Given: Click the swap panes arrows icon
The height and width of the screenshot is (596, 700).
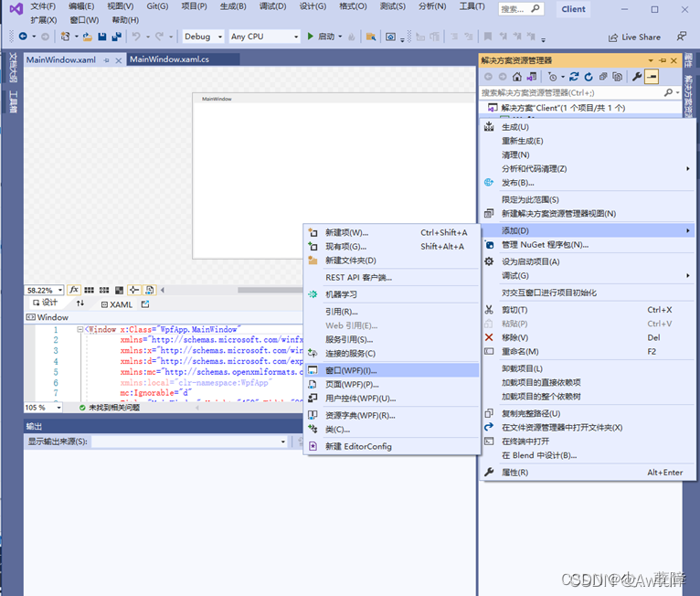Looking at the screenshot, I should pyautogui.click(x=80, y=303).
